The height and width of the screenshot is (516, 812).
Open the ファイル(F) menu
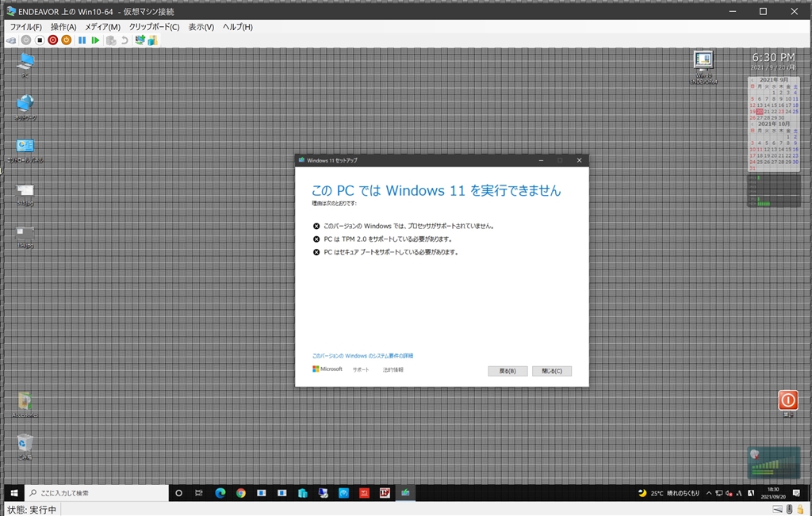coord(26,27)
